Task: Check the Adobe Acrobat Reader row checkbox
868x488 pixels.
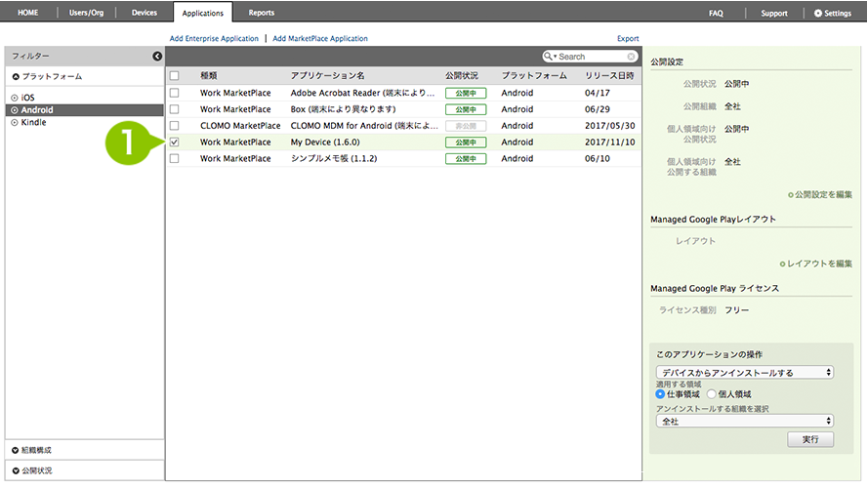Action: (x=175, y=93)
